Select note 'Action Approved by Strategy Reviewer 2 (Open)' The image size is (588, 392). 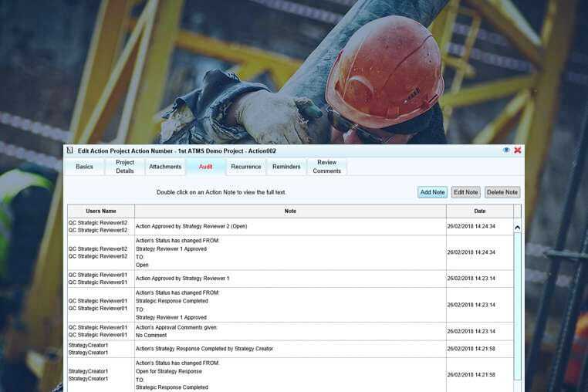(x=290, y=227)
